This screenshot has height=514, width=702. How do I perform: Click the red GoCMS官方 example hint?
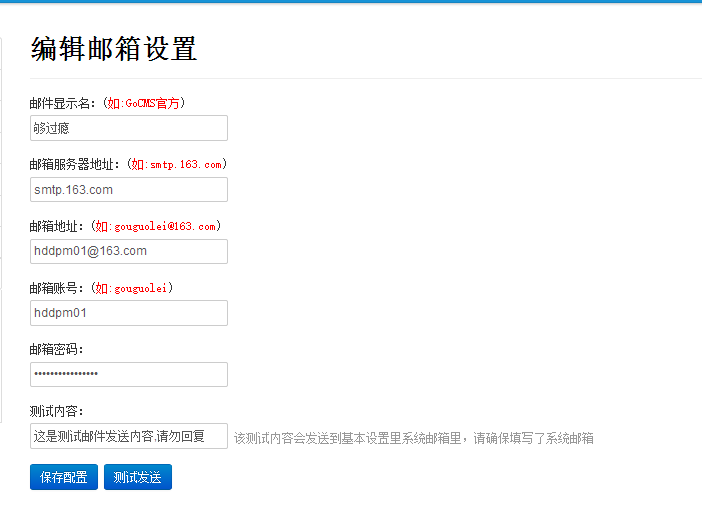(145, 103)
